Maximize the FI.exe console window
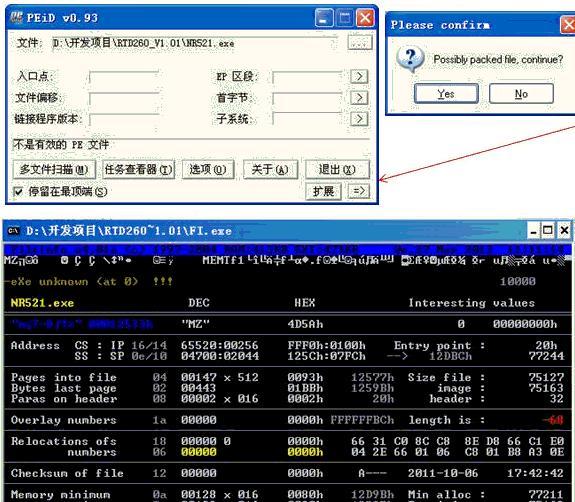575x502 pixels. (x=548, y=231)
